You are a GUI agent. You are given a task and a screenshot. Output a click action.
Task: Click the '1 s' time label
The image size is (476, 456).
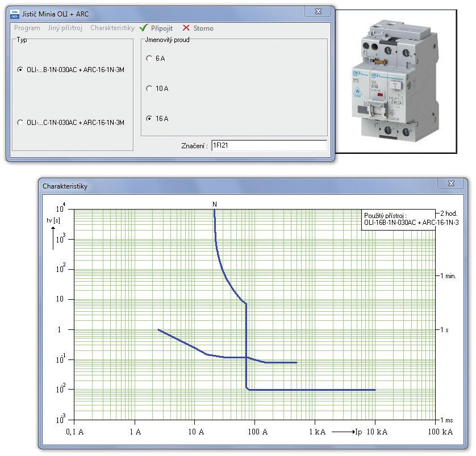444,330
